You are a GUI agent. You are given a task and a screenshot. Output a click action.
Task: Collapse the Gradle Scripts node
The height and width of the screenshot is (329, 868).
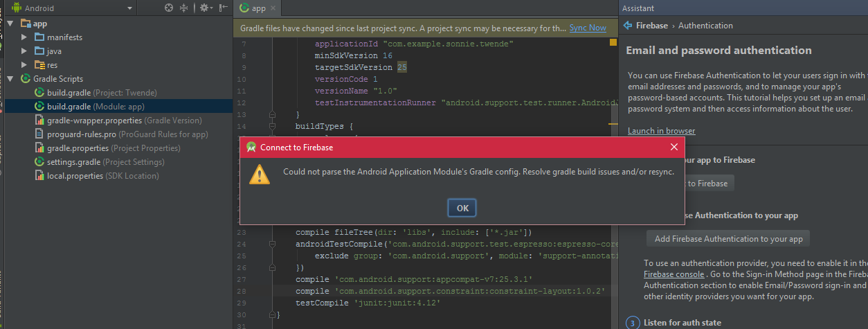pos(10,79)
